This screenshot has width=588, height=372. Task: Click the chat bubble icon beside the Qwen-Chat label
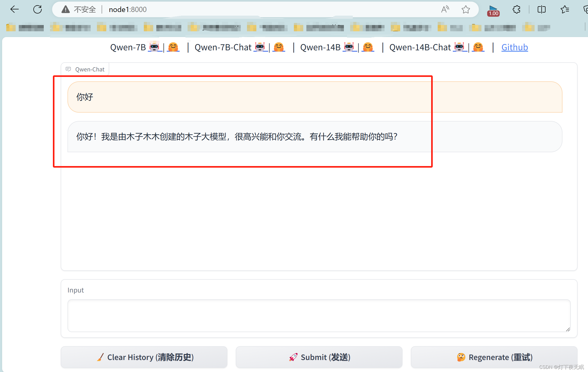68,69
